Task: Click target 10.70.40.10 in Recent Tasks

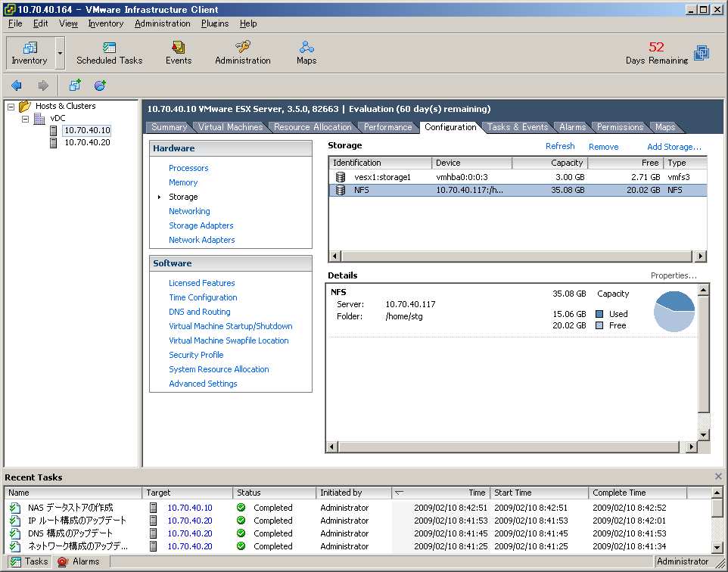Action: click(x=190, y=508)
